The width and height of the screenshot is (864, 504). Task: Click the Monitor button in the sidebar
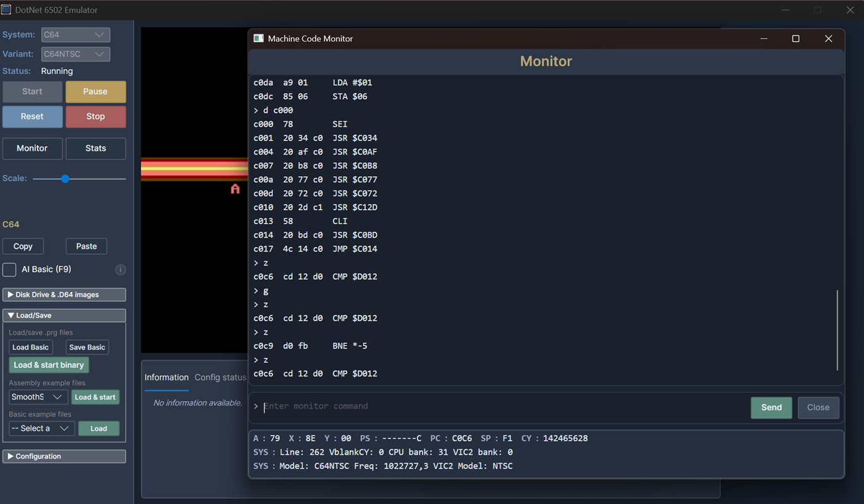32,148
